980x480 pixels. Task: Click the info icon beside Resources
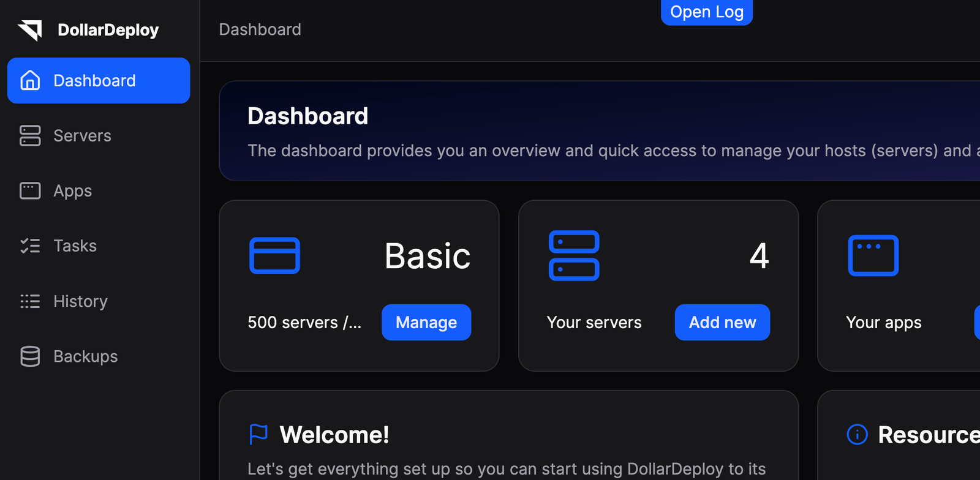[857, 435]
